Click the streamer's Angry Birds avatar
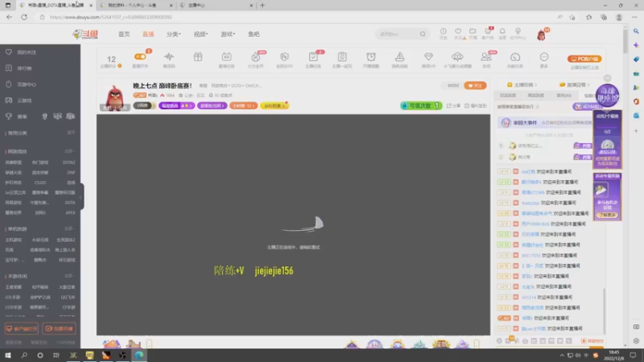The width and height of the screenshot is (644, 362). pyautogui.click(x=114, y=97)
